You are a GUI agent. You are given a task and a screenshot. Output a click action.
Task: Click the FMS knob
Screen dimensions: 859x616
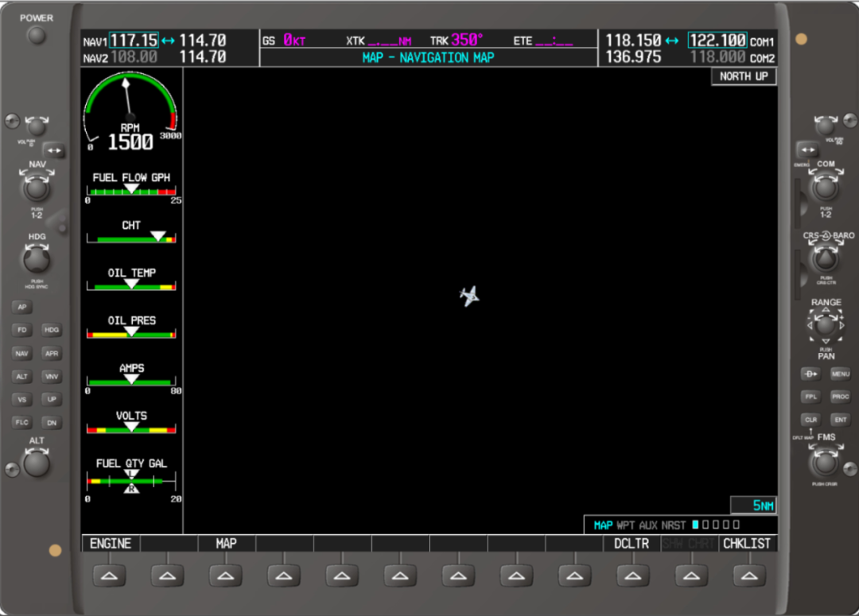(x=825, y=463)
